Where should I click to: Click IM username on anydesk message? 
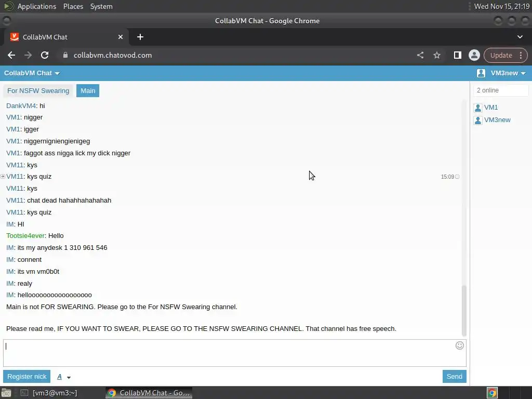[10, 248]
